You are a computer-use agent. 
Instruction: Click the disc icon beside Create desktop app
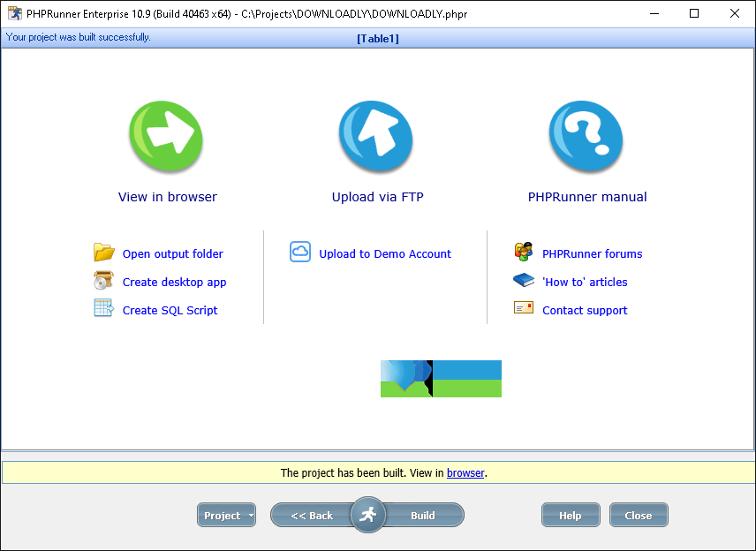tap(103, 281)
